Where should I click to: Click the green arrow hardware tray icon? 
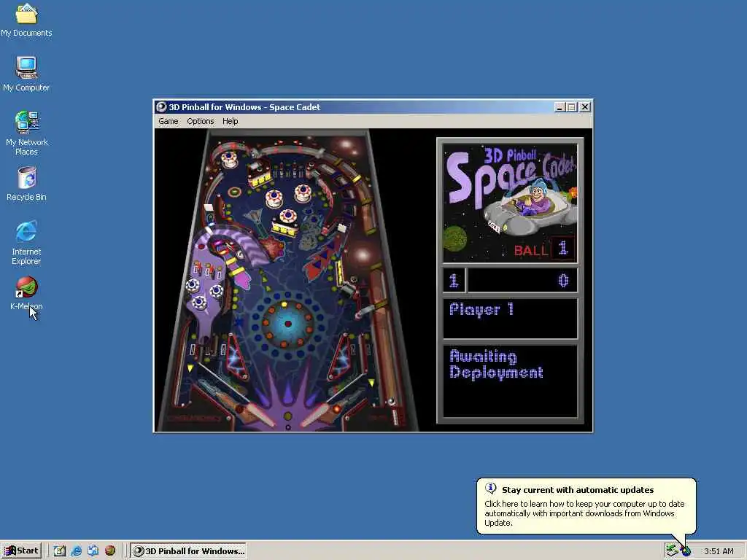(x=672, y=551)
